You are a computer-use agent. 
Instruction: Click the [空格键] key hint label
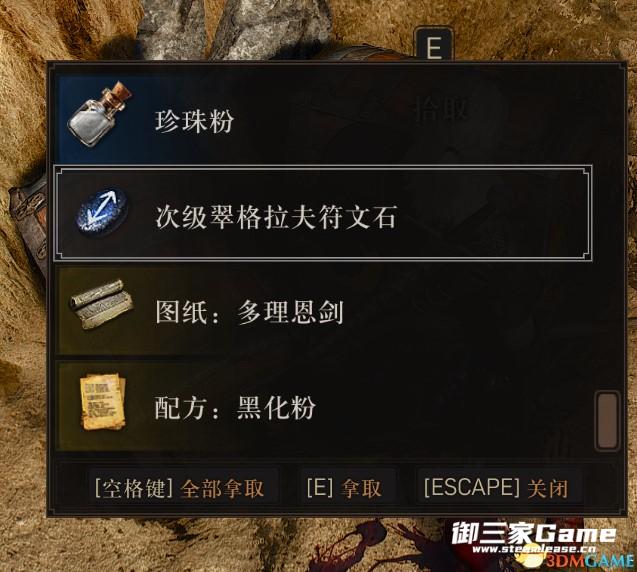(x=134, y=488)
